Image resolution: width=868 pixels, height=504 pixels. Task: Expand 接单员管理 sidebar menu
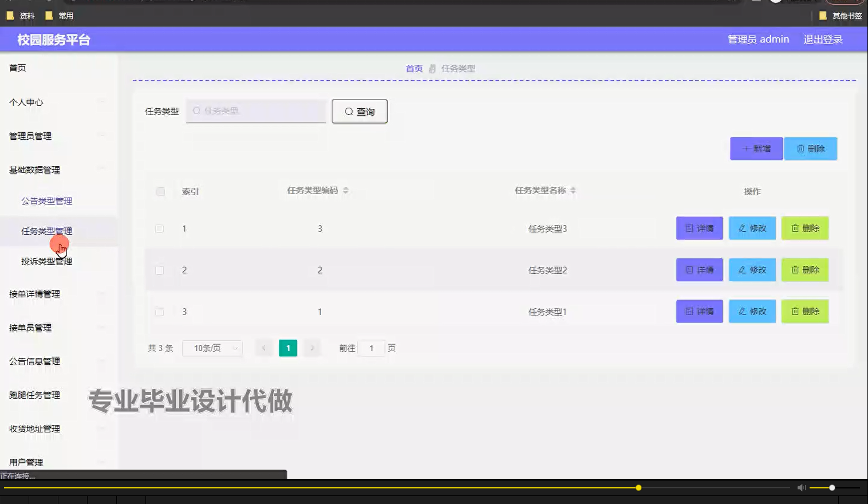pos(30,328)
